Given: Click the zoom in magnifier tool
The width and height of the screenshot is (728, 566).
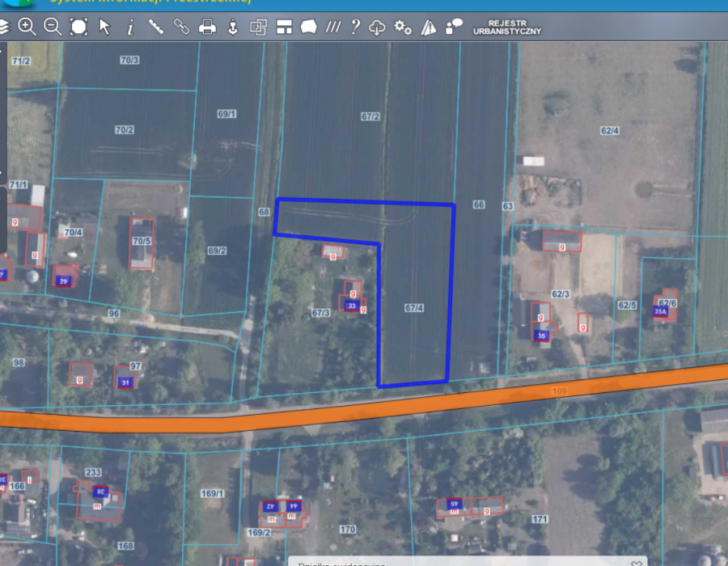Looking at the screenshot, I should pyautogui.click(x=27, y=27).
